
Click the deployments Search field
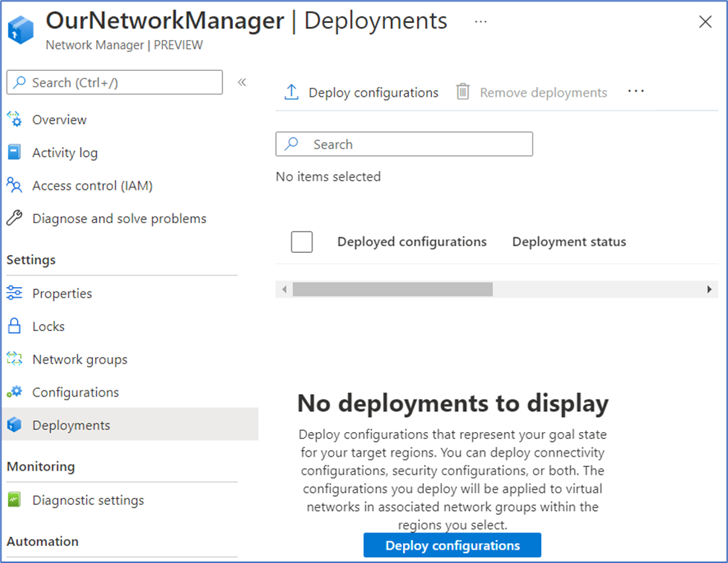point(404,144)
